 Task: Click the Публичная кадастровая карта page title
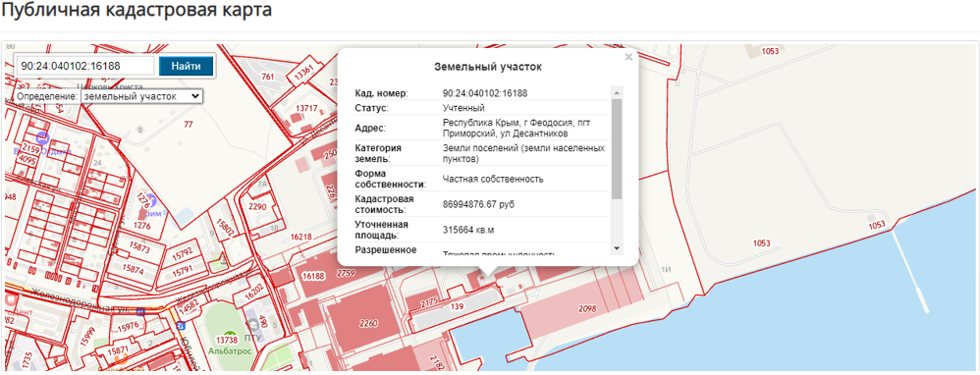click(137, 10)
